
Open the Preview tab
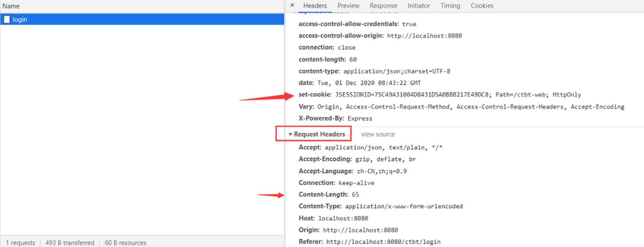tap(348, 6)
